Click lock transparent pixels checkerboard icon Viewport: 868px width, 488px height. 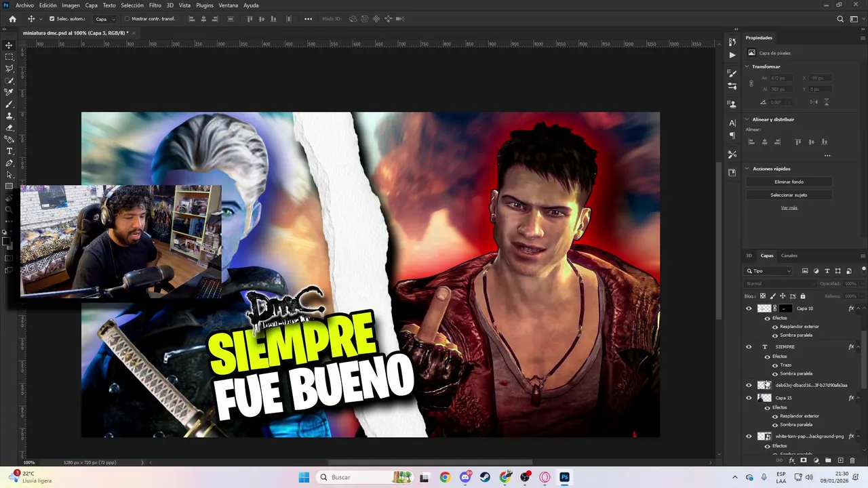pyautogui.click(x=762, y=296)
